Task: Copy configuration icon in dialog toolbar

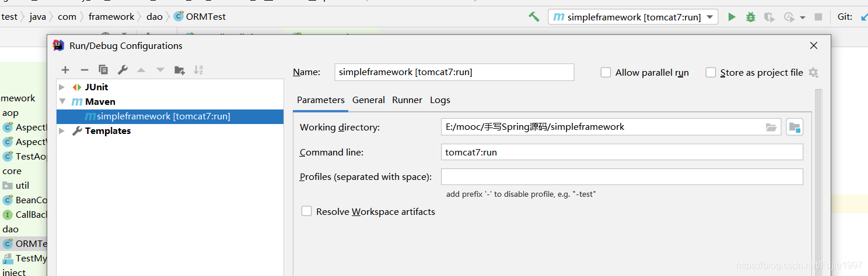Action: click(x=103, y=70)
